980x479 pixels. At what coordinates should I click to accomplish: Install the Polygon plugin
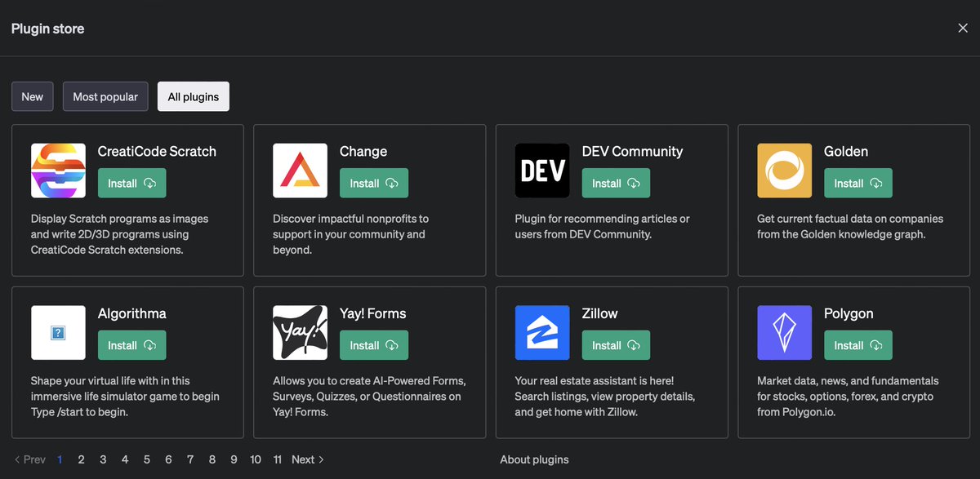(857, 344)
